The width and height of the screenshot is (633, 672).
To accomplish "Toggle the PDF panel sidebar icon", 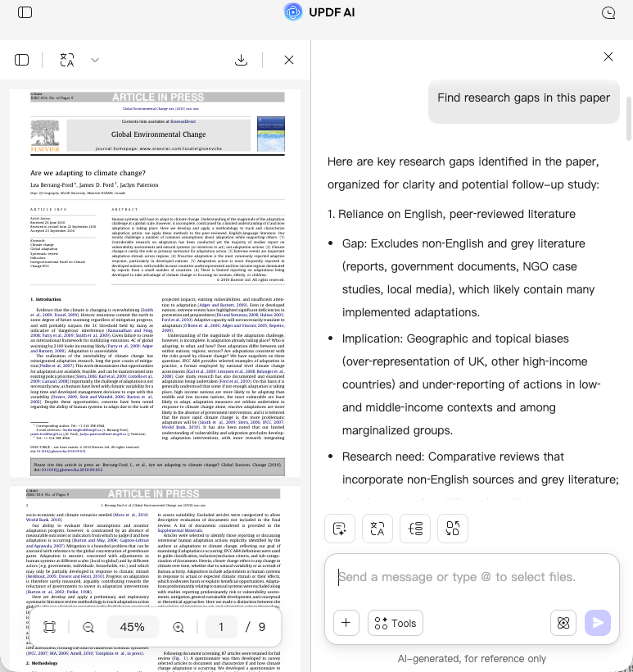I will pyautogui.click(x=22, y=60).
